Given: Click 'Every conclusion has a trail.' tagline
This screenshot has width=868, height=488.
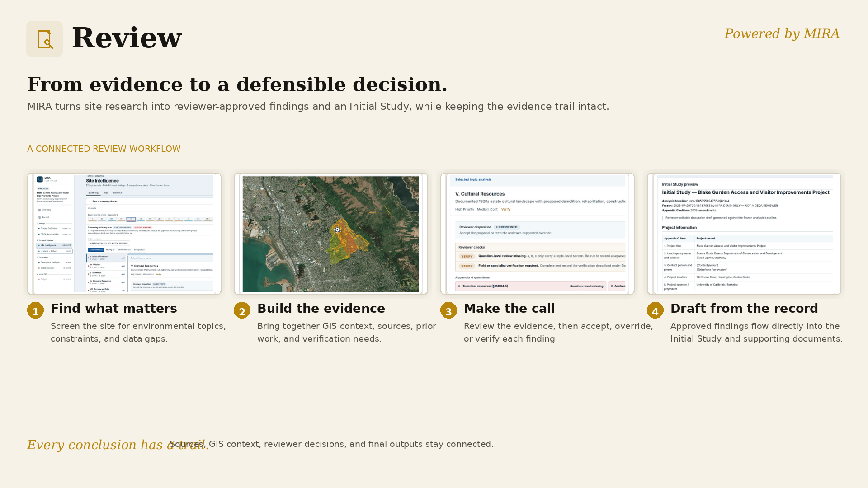Looking at the screenshot, I should pos(118,445).
